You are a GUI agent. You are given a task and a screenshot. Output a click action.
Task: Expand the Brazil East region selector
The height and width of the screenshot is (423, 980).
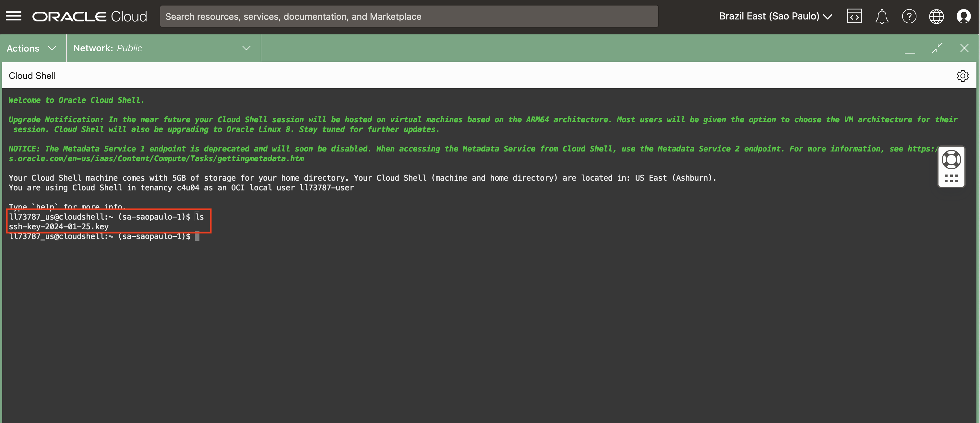[775, 16]
